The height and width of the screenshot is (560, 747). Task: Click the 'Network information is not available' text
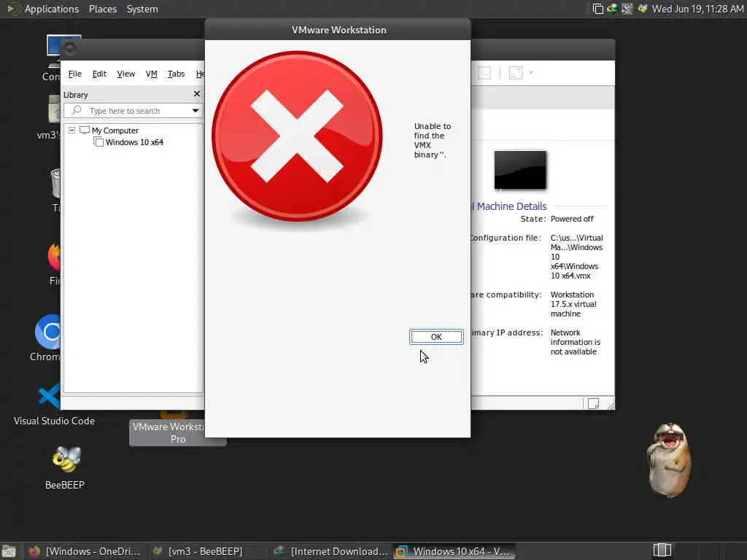click(x=575, y=342)
